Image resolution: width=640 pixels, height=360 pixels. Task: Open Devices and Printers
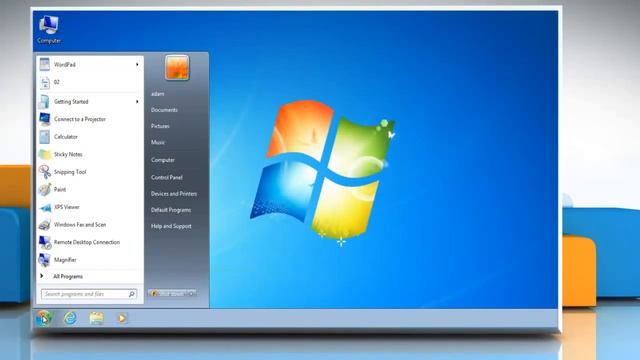174,194
